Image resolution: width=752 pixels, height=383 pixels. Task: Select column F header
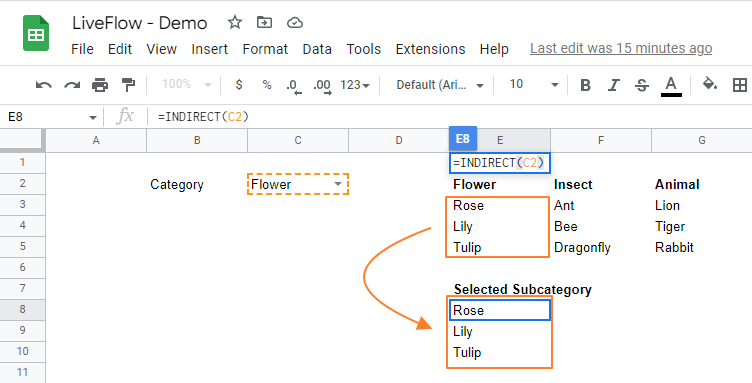pos(600,140)
